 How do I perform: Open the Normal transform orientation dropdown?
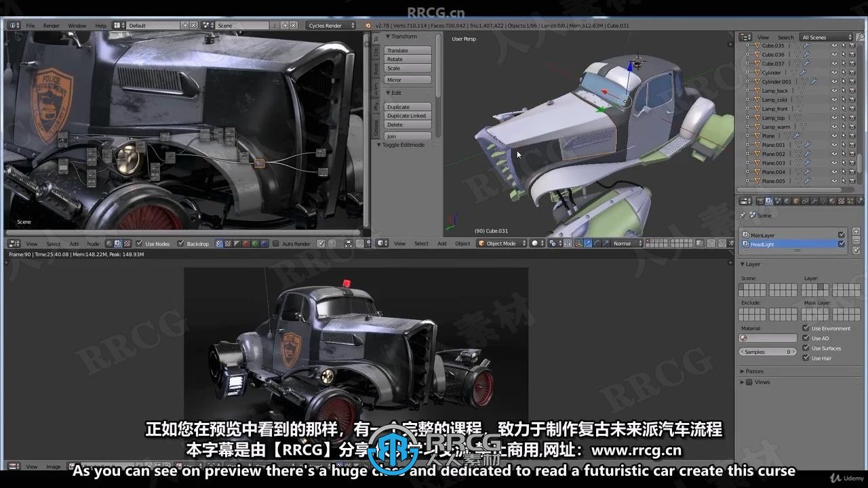[x=627, y=243]
